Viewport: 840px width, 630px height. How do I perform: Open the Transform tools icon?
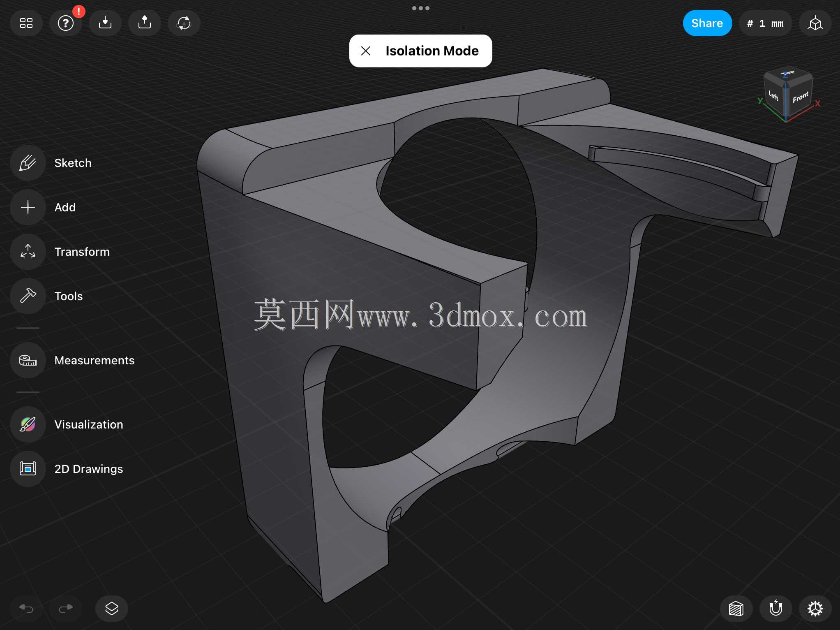28,252
